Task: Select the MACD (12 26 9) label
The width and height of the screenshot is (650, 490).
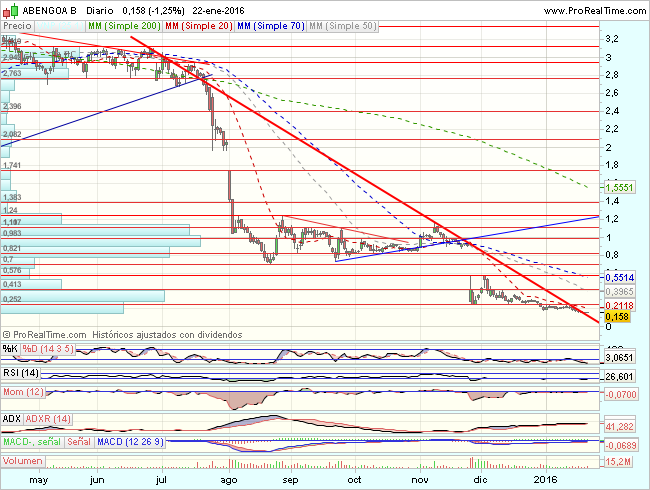Action: tap(130, 442)
